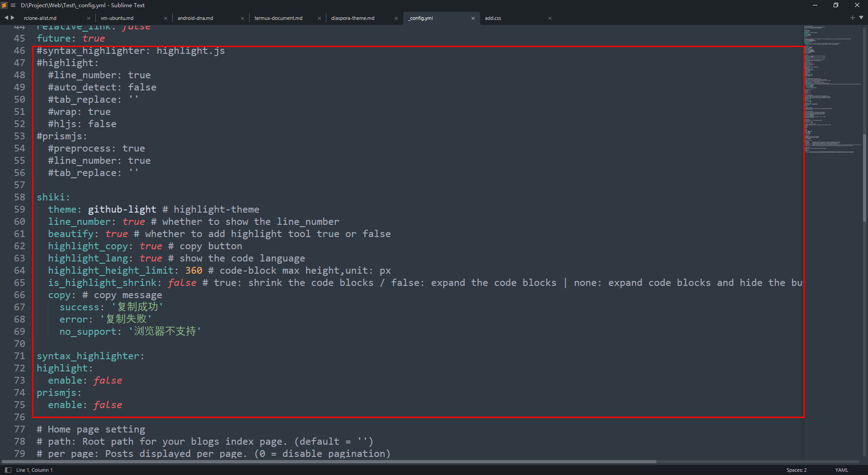Image resolution: width=868 pixels, height=475 pixels.
Task: Open the Spaces: 2 indentation menu
Action: [796, 470]
